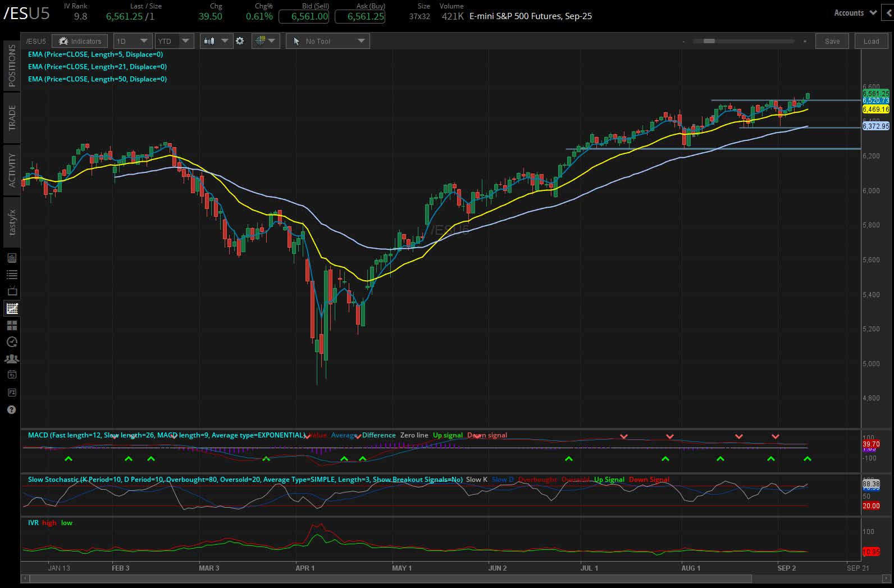
Task: Open the grid layout sidebar icon
Action: click(x=12, y=325)
